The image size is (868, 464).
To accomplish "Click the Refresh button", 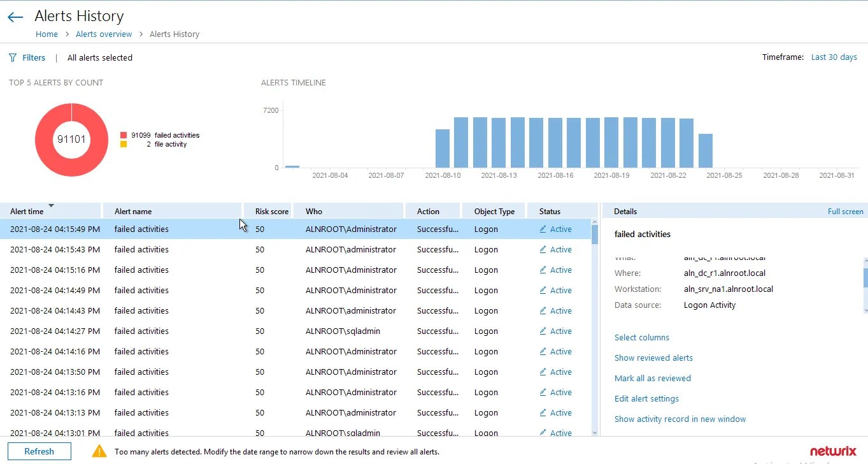I will (x=39, y=451).
